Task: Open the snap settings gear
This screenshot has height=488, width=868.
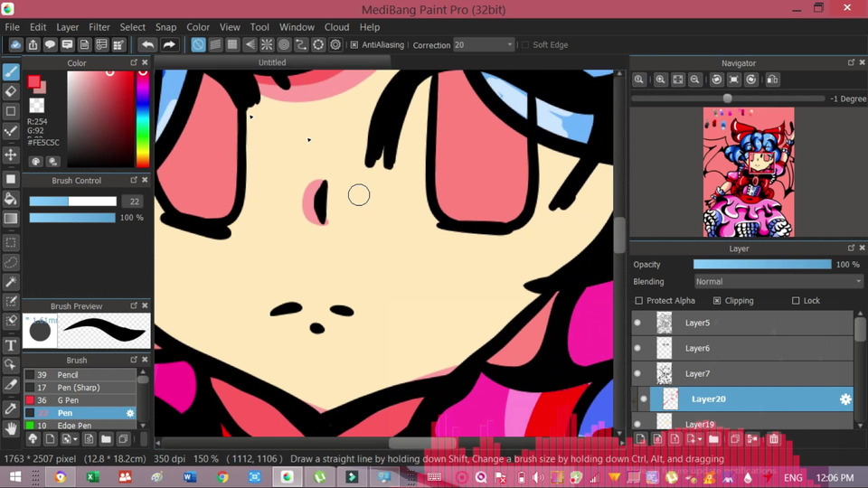Action: click(335, 45)
